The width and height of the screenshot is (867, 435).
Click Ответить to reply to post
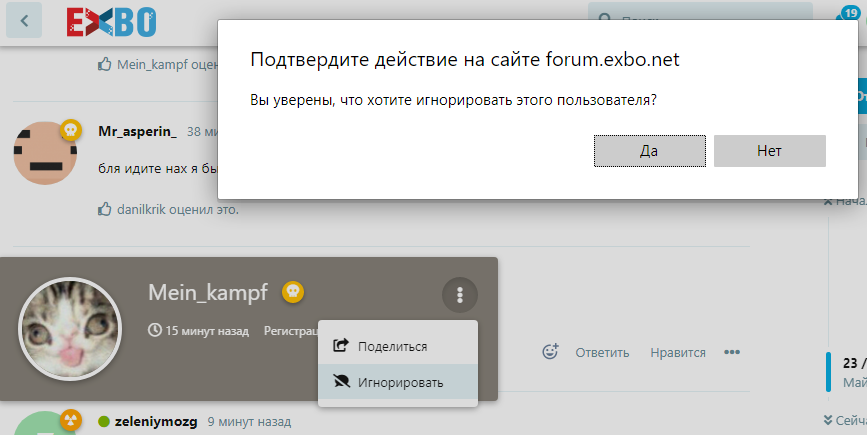602,353
